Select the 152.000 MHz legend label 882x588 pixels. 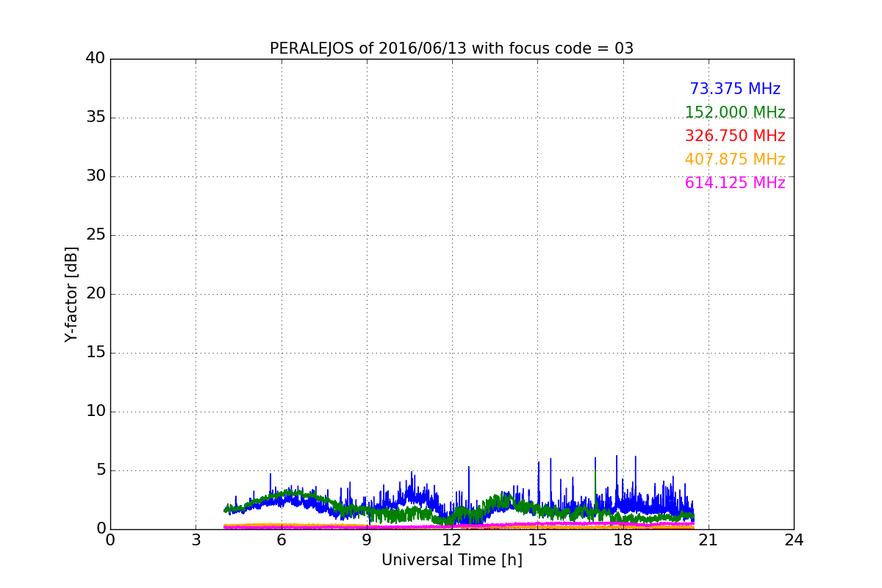point(735,112)
